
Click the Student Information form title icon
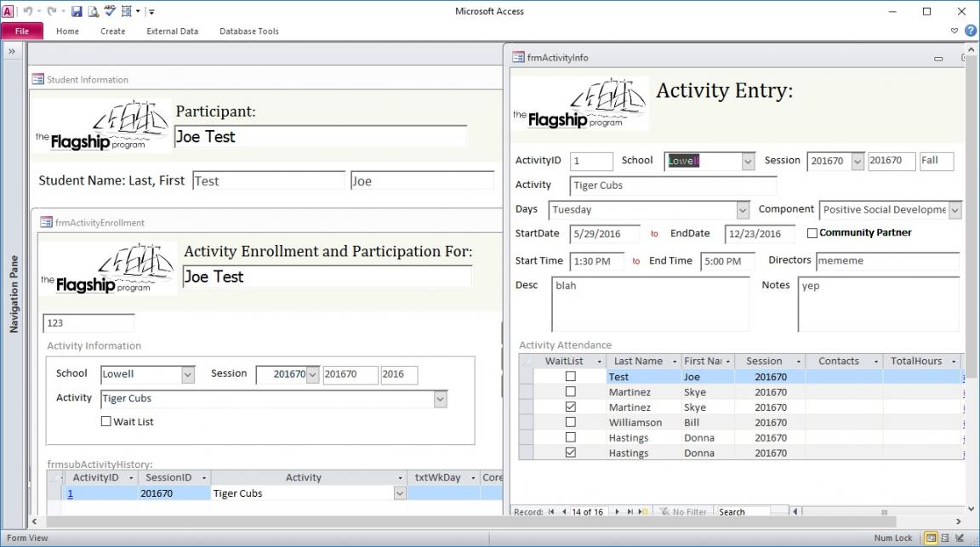pos(37,79)
